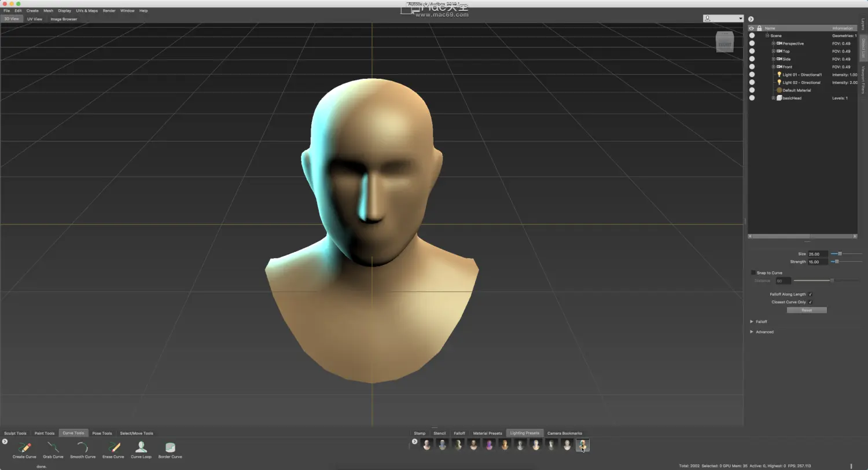The image size is (868, 470).
Task: Toggle visibility circle for basicHead
Action: click(x=752, y=98)
